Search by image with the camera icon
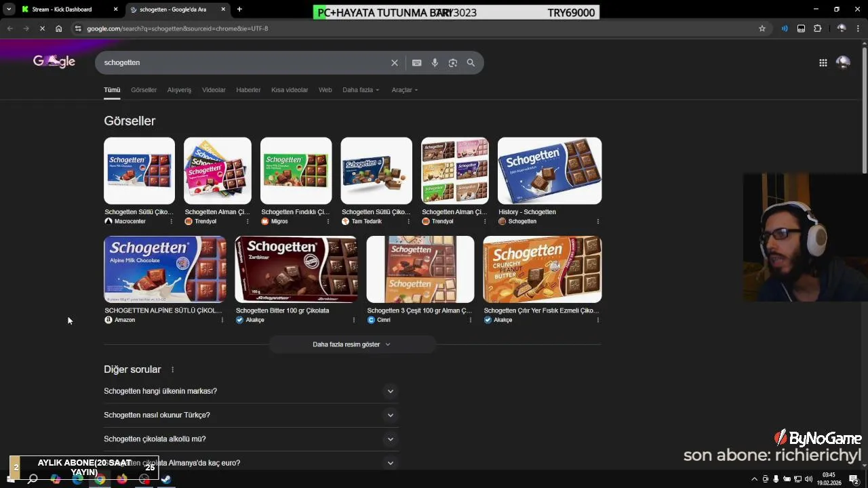 tap(452, 62)
